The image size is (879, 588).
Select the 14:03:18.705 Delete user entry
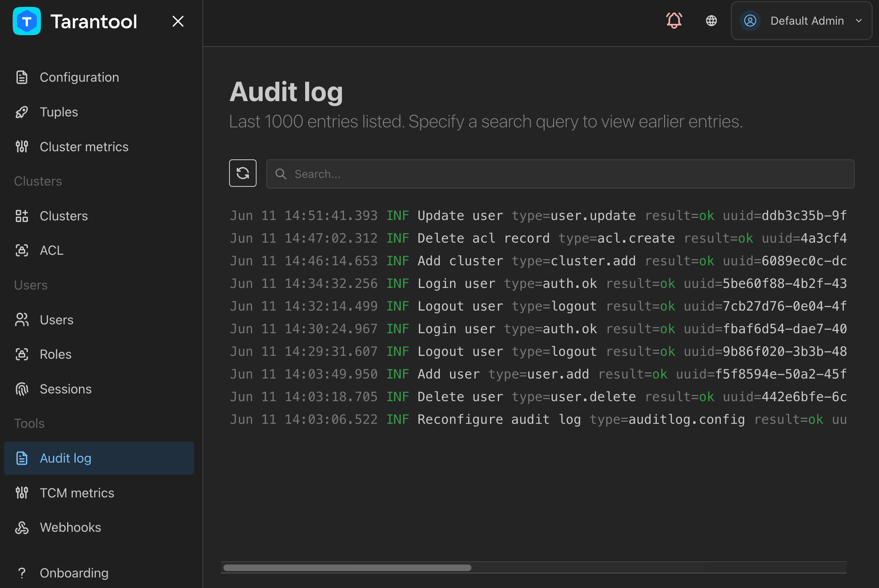pyautogui.click(x=538, y=397)
